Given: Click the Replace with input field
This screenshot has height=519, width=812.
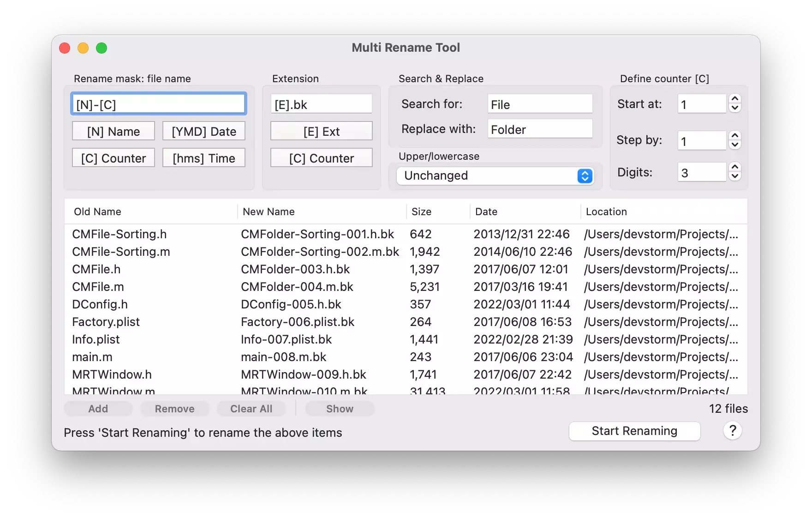Looking at the screenshot, I should 540,130.
